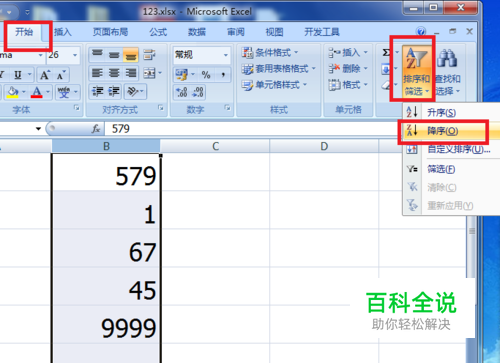Decrease font size
The width and height of the screenshot is (500, 363).
(x=61, y=75)
